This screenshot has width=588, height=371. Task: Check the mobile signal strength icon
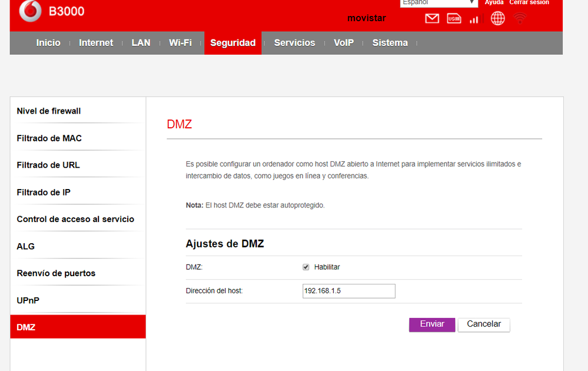474,19
